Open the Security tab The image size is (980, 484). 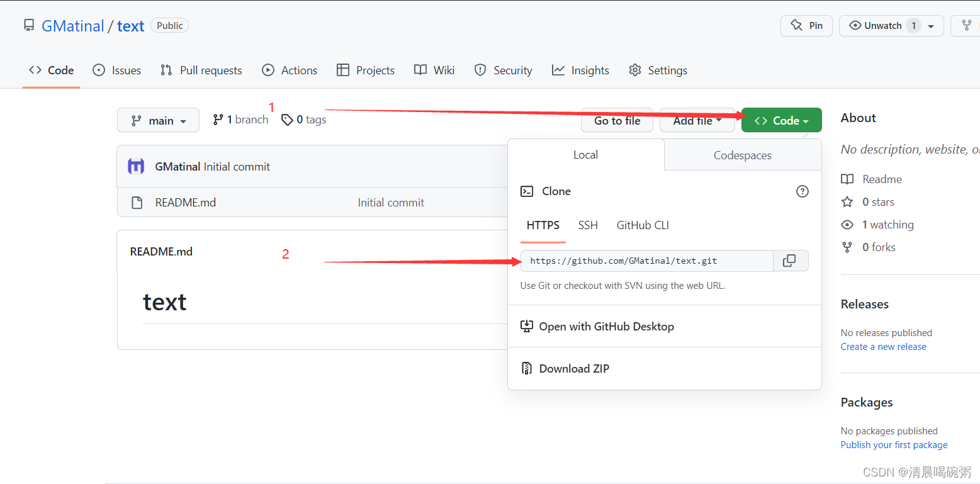(503, 70)
